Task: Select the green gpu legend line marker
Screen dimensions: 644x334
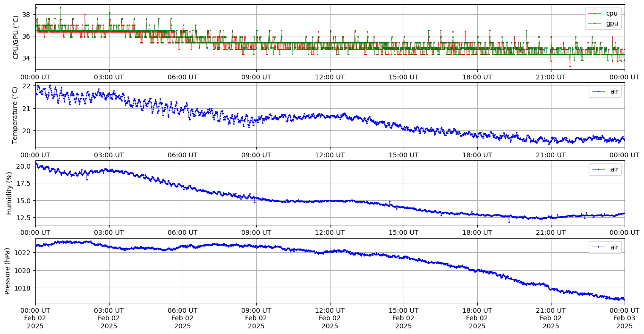Action: click(594, 23)
